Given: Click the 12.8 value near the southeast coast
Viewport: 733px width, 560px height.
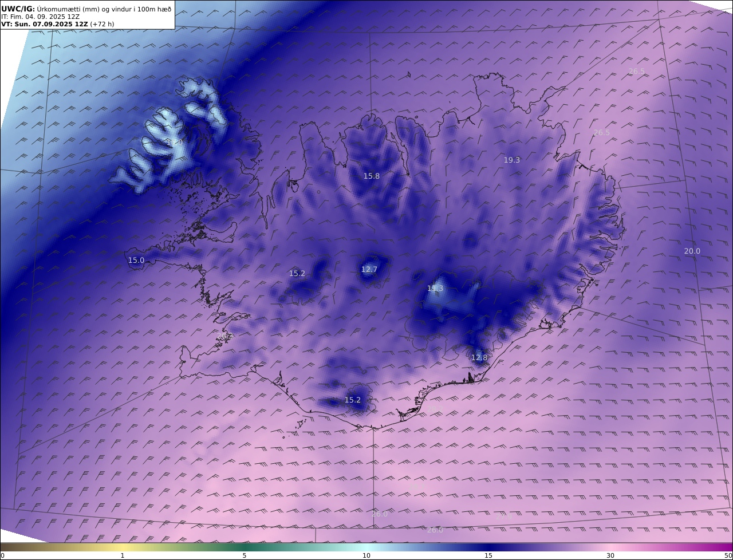Looking at the screenshot, I should click(x=479, y=358).
